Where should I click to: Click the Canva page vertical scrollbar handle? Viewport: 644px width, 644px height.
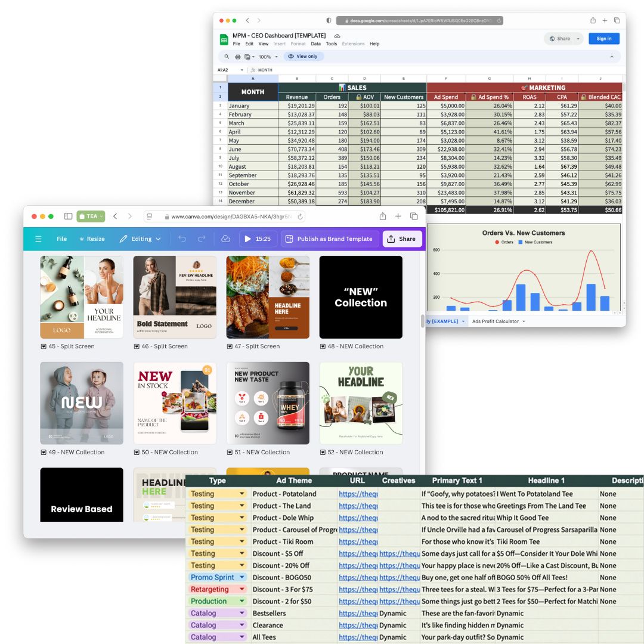click(x=423, y=321)
